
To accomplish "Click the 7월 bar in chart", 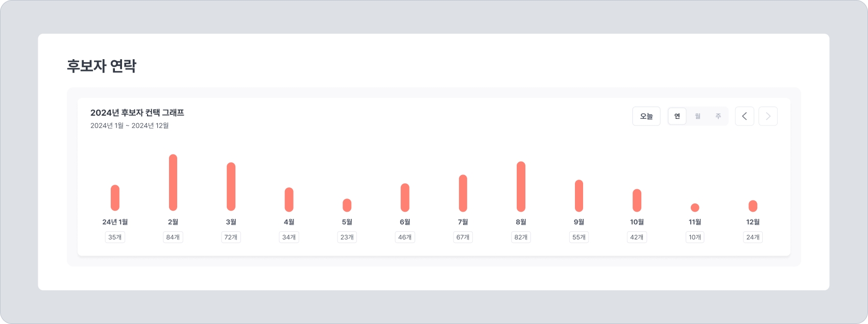I will pos(463,193).
